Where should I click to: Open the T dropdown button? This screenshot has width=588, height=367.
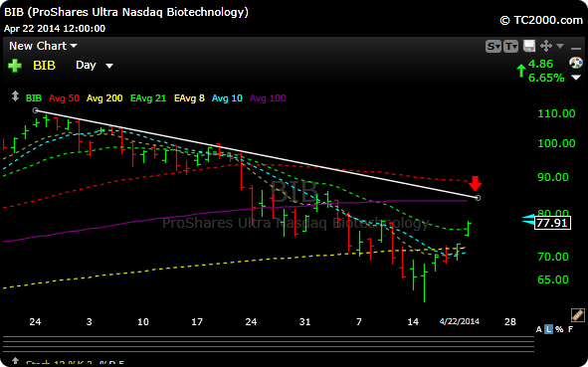pyautogui.click(x=510, y=46)
